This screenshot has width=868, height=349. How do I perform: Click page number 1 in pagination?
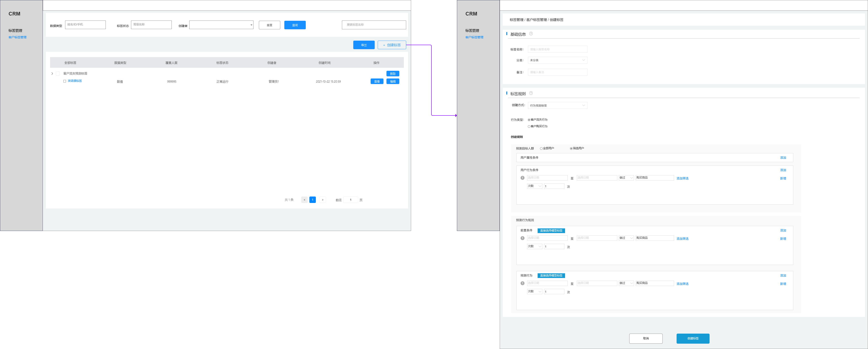(313, 200)
